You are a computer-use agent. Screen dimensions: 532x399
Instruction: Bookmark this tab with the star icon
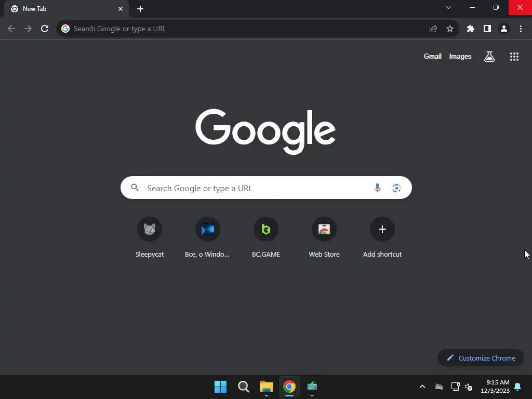point(450,29)
